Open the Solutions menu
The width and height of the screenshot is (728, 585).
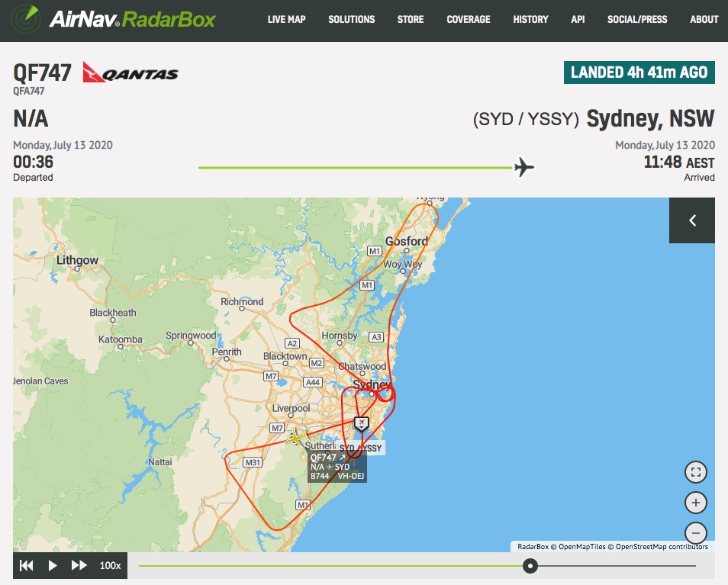point(351,19)
